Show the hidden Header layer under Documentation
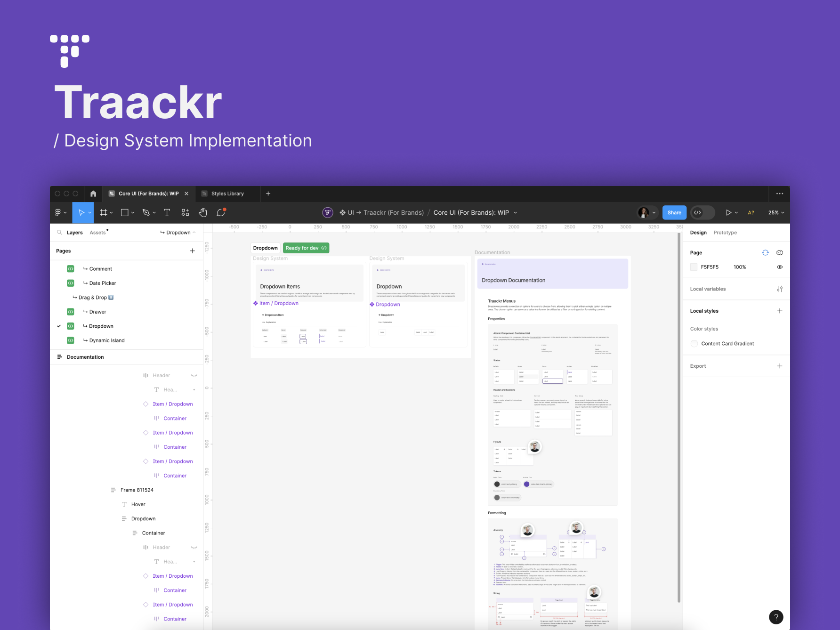 tap(194, 376)
